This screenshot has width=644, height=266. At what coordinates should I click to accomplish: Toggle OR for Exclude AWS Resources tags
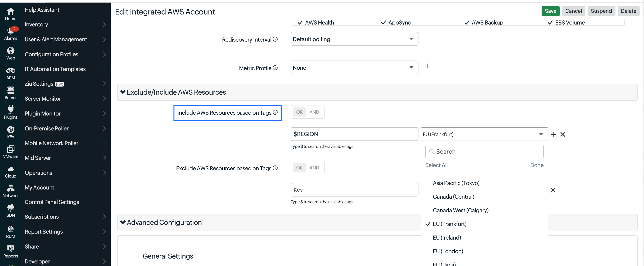pyautogui.click(x=299, y=168)
